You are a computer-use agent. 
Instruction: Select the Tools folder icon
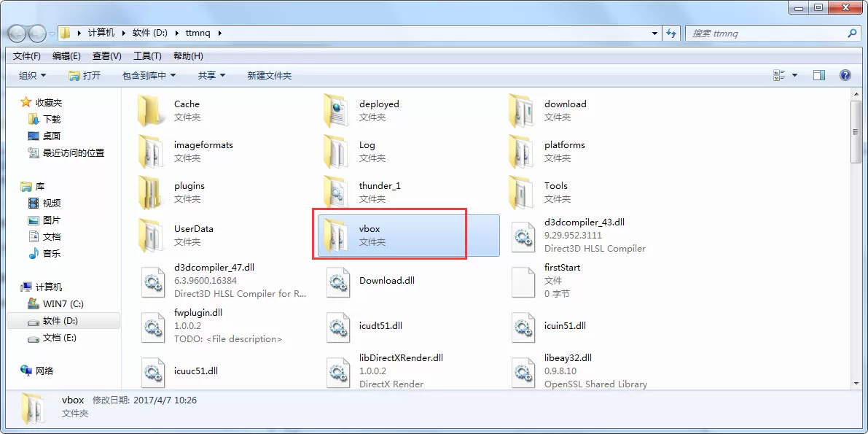pos(522,193)
